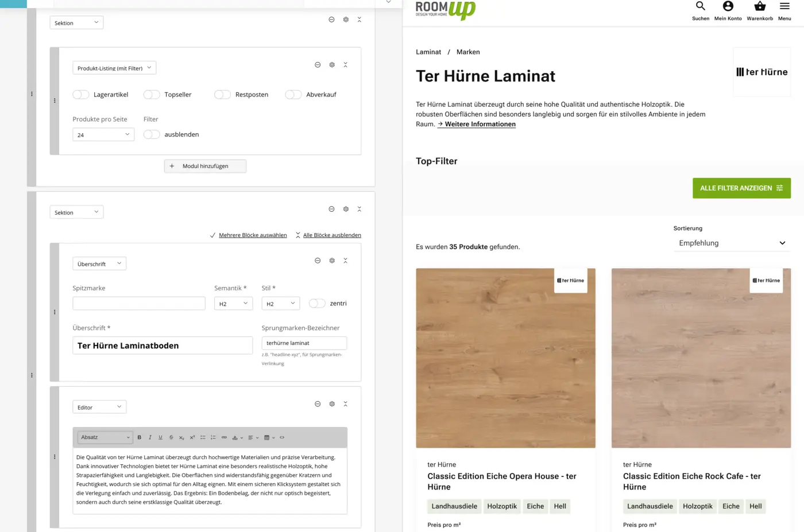Click the Sprungmarken-Bezeichner input field

[x=304, y=343]
